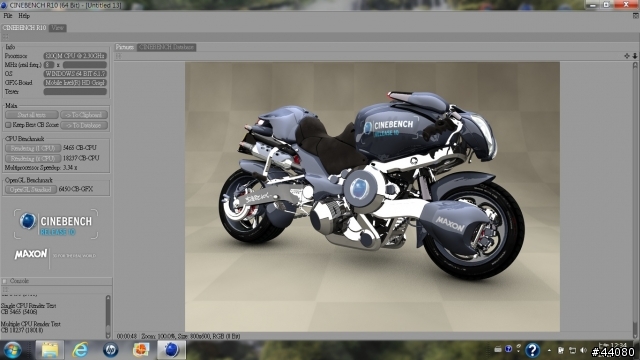This screenshot has height=360, width=640.
Task: Click the OpenGL Standard benchmark button
Action: (31, 190)
